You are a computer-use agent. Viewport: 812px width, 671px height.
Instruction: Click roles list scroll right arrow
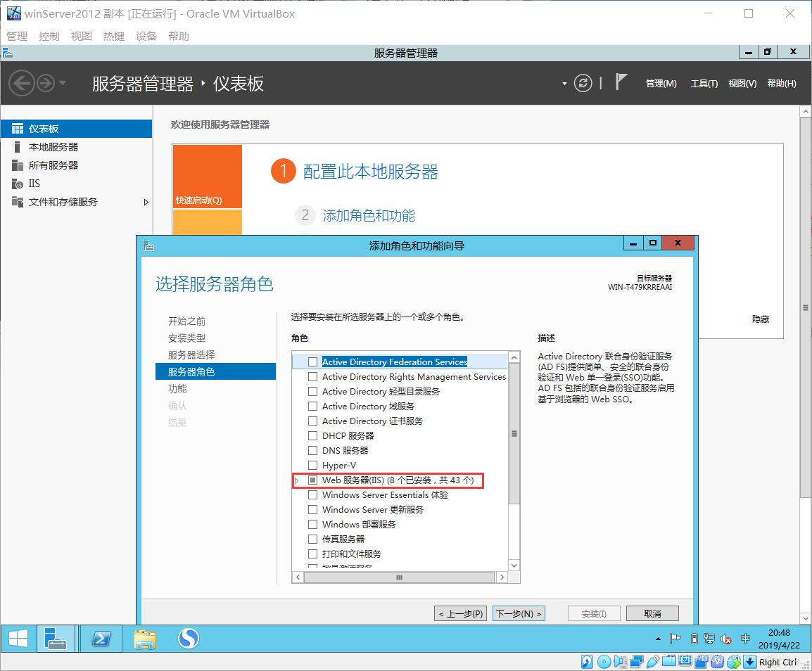pos(502,577)
